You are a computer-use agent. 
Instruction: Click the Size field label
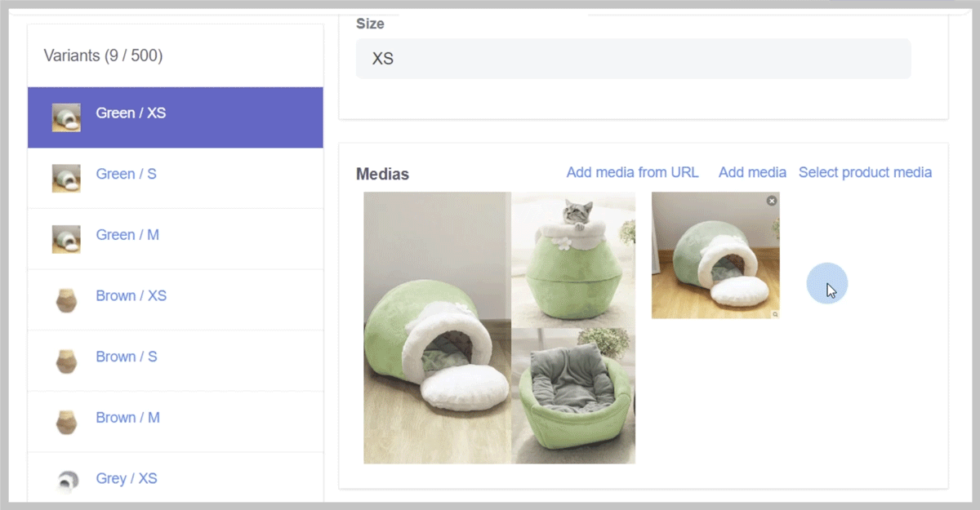point(370,24)
